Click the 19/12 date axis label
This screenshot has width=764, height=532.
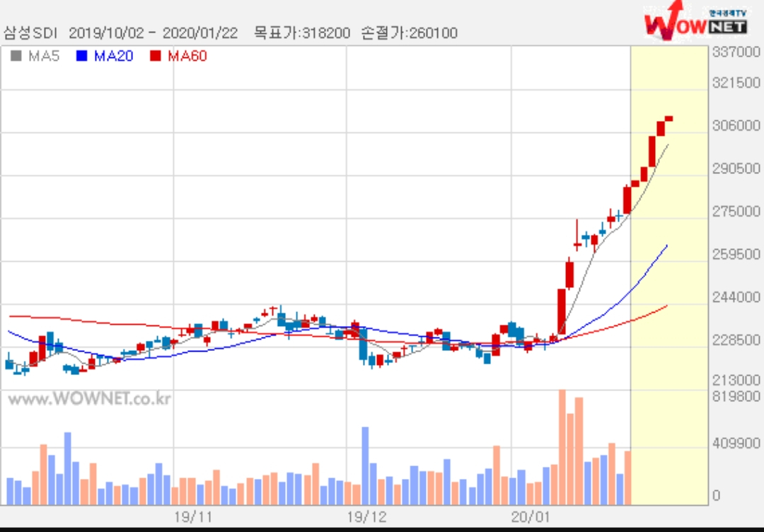pos(366,517)
